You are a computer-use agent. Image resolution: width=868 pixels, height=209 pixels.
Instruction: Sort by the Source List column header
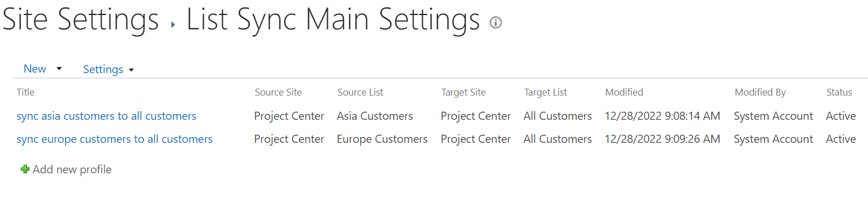point(360,92)
